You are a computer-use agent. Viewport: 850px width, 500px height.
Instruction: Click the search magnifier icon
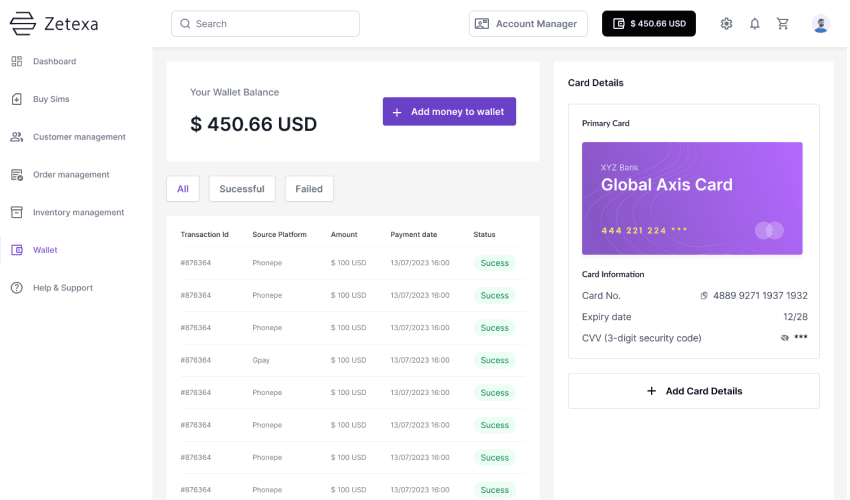[185, 24]
